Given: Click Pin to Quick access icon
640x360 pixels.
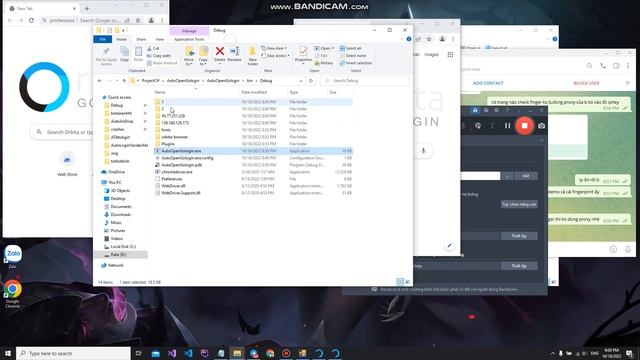Looking at the screenshot, I should pyautogui.click(x=106, y=52).
